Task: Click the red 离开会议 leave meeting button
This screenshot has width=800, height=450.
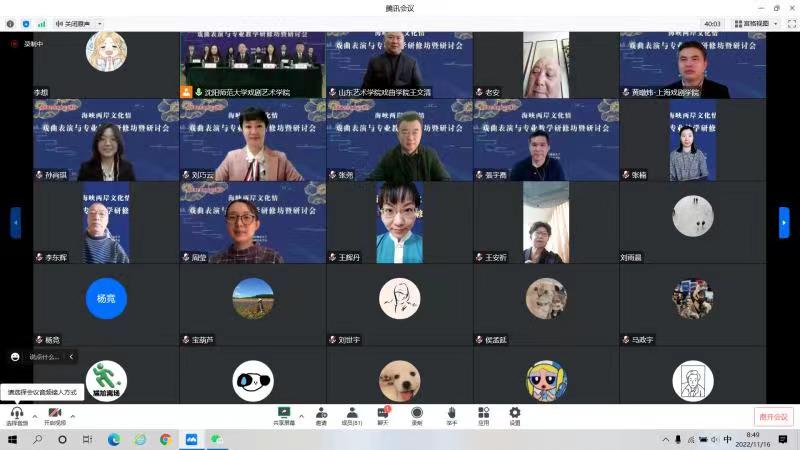Action: coord(772,417)
